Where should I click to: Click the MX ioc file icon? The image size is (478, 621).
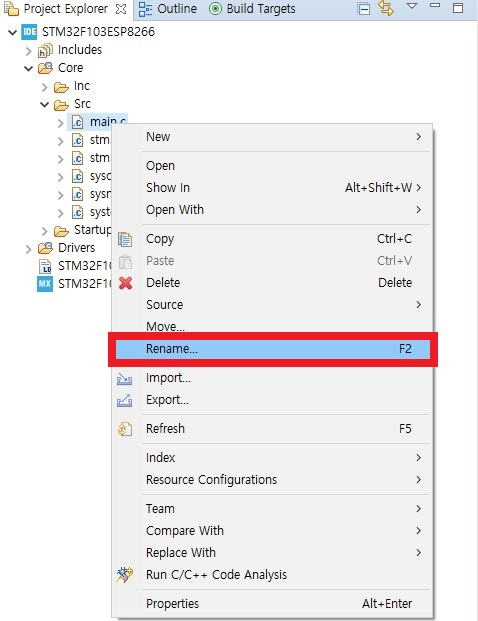click(45, 284)
